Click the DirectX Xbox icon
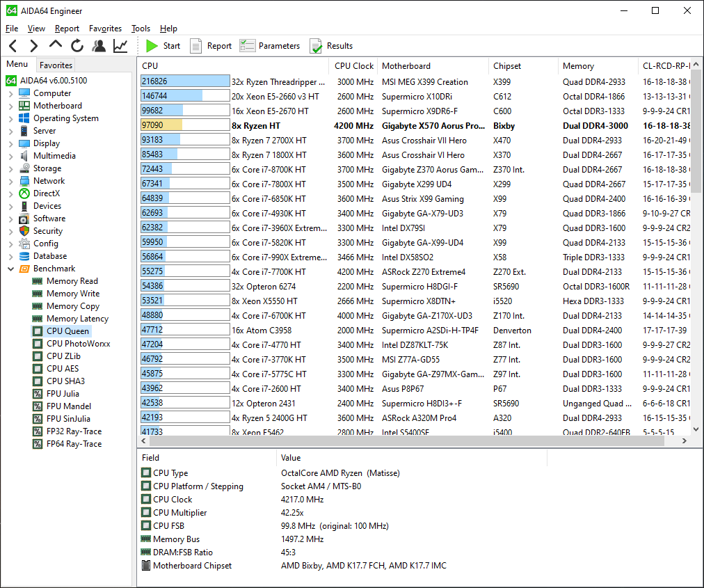The width and height of the screenshot is (704, 588). tap(24, 193)
